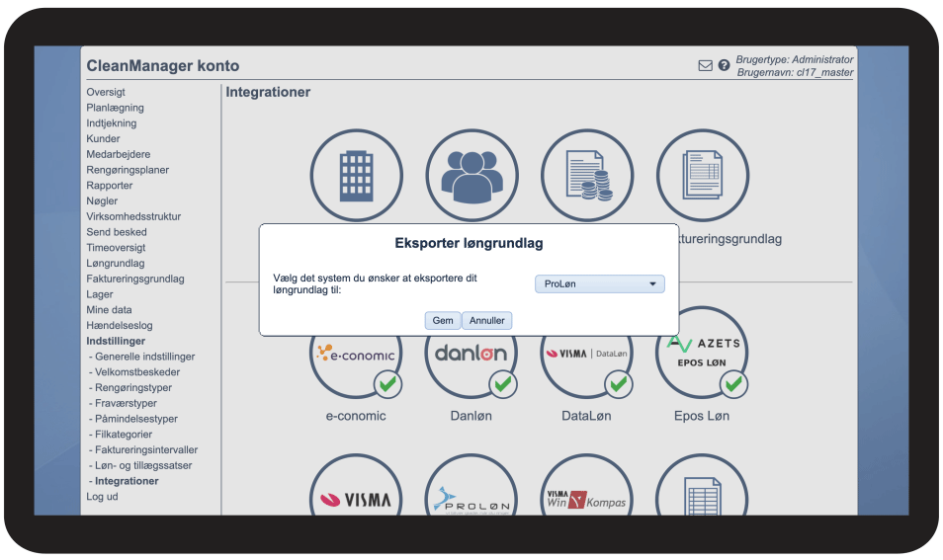Image resolution: width=943 pixels, height=560 pixels.
Task: Open Rapporter in sidebar
Action: [109, 186]
